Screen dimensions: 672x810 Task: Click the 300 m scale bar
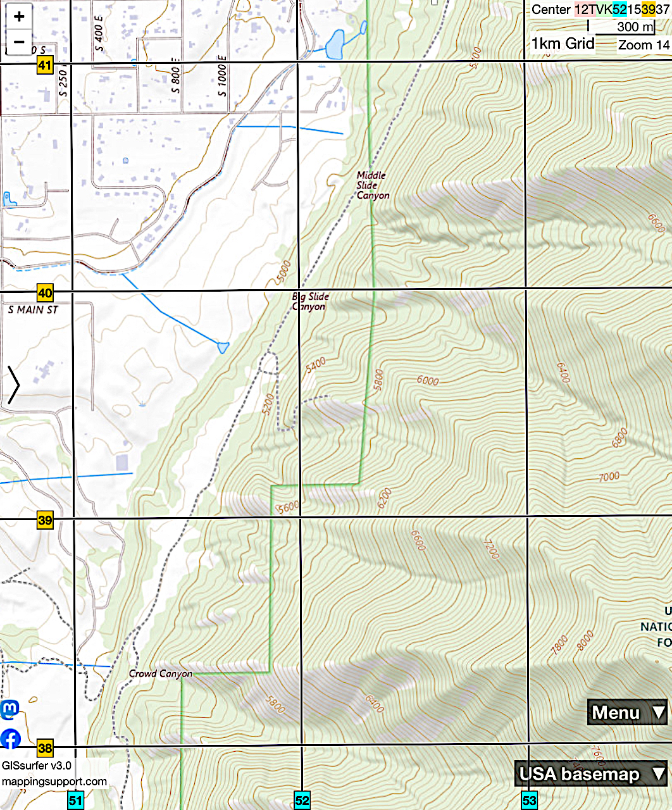click(635, 27)
